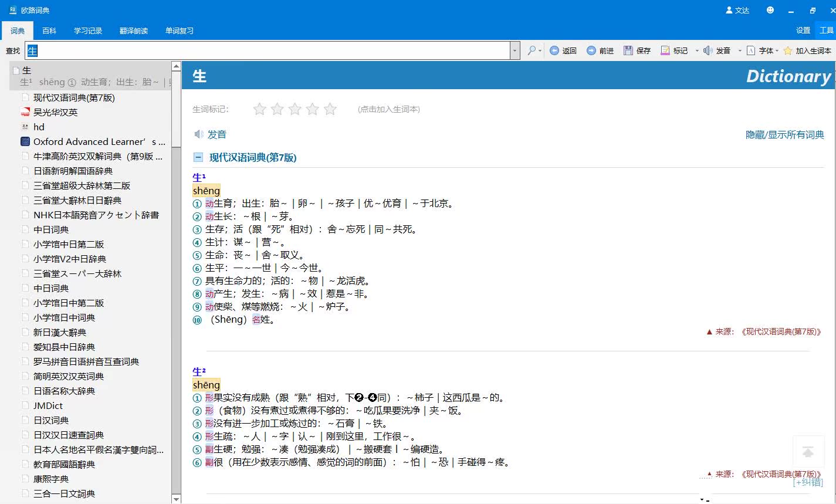Click the dictionary list scroll-up arrow
Image resolution: width=836 pixels, height=504 pixels.
point(176,66)
